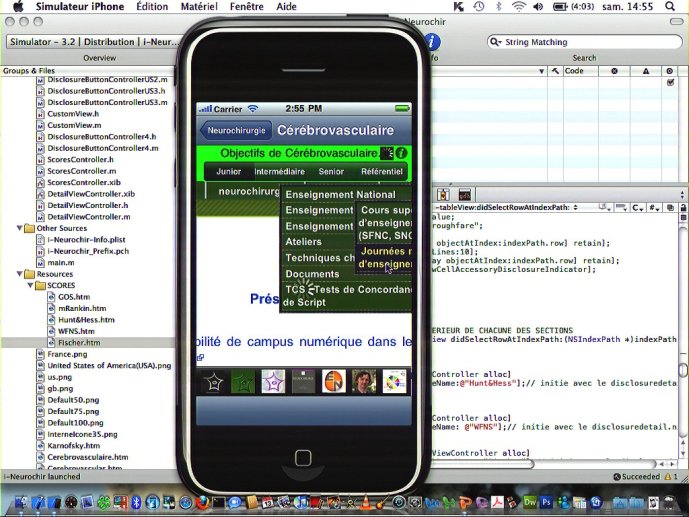Choose Techniques ch entry in the green menu
The width and height of the screenshot is (689, 517).
pos(319,258)
